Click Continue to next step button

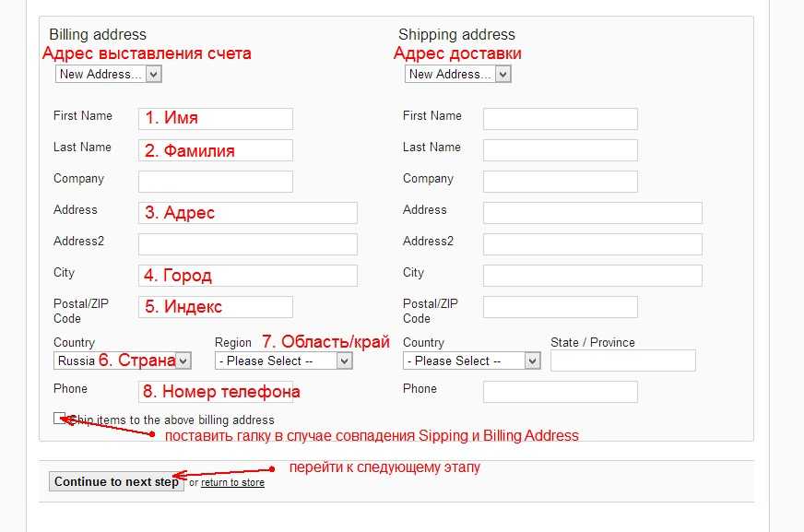[x=116, y=482]
